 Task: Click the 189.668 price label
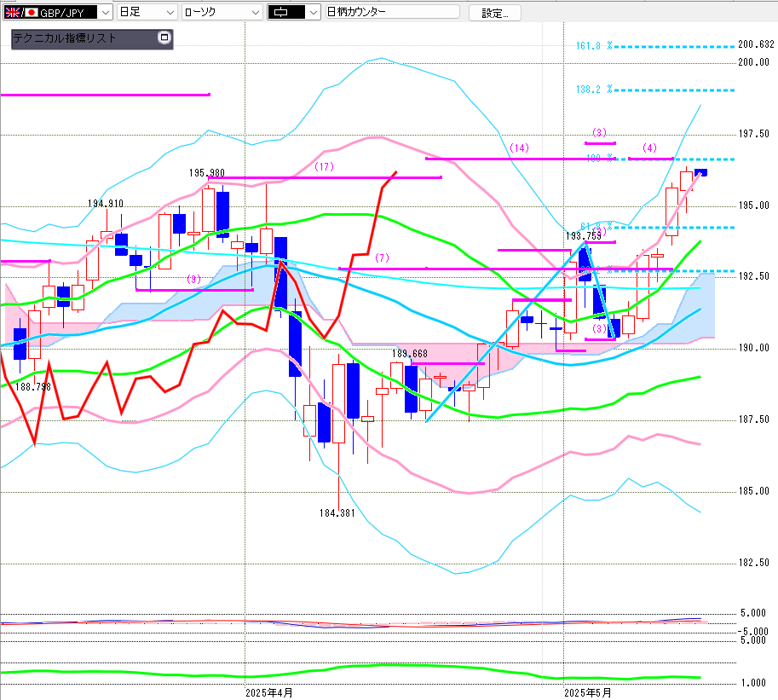click(410, 354)
